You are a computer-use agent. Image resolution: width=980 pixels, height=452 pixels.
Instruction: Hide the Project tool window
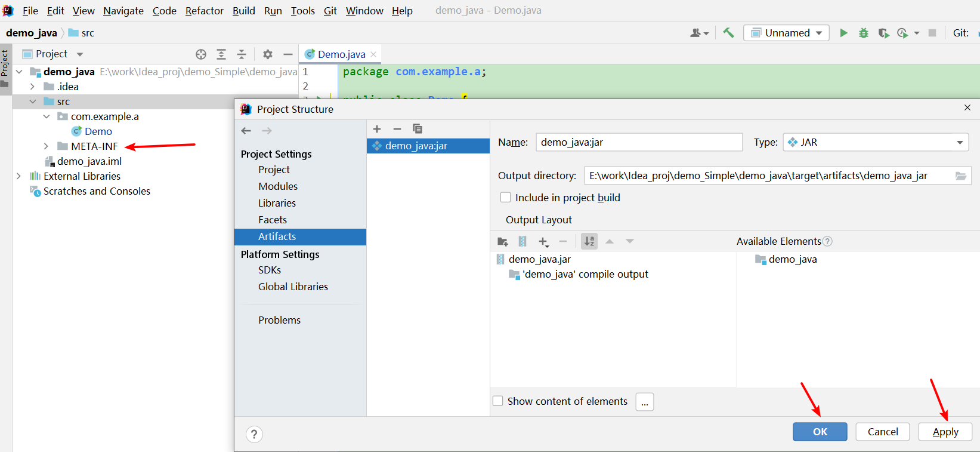click(x=288, y=54)
